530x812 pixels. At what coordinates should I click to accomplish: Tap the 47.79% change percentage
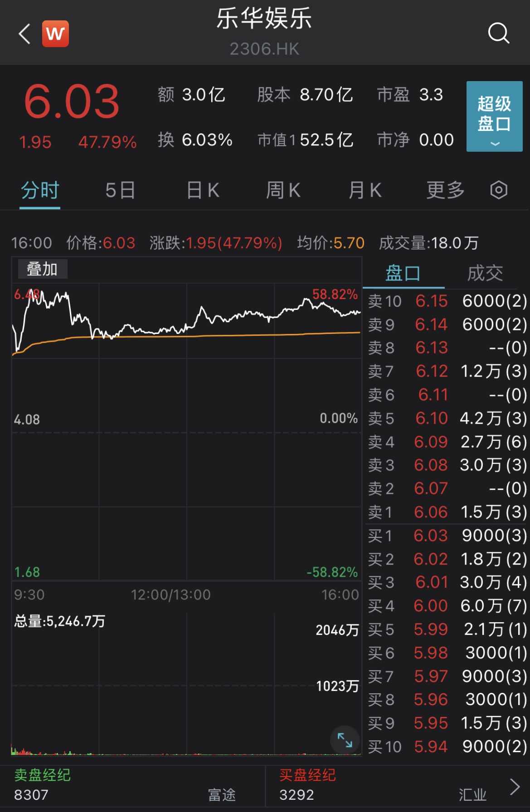107,142
